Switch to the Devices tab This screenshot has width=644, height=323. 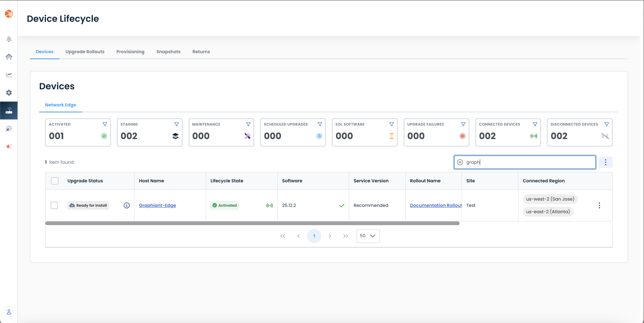click(45, 52)
